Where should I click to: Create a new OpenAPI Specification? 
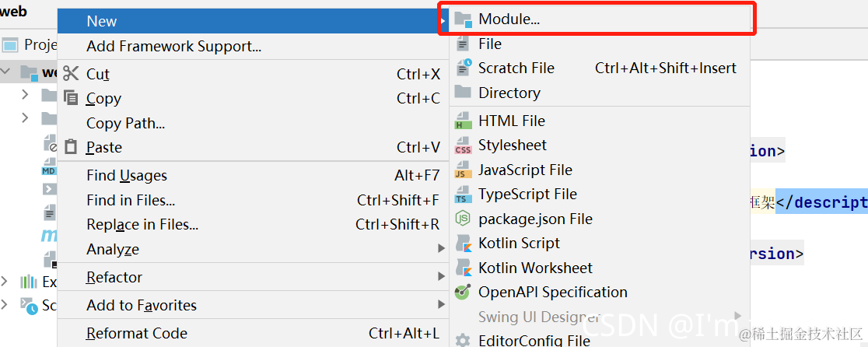[599, 292]
